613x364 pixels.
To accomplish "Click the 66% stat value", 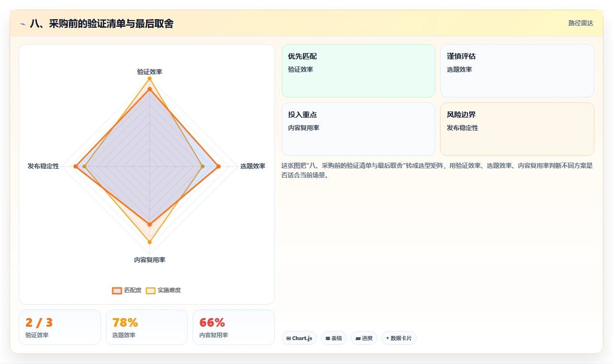I will 212,322.
